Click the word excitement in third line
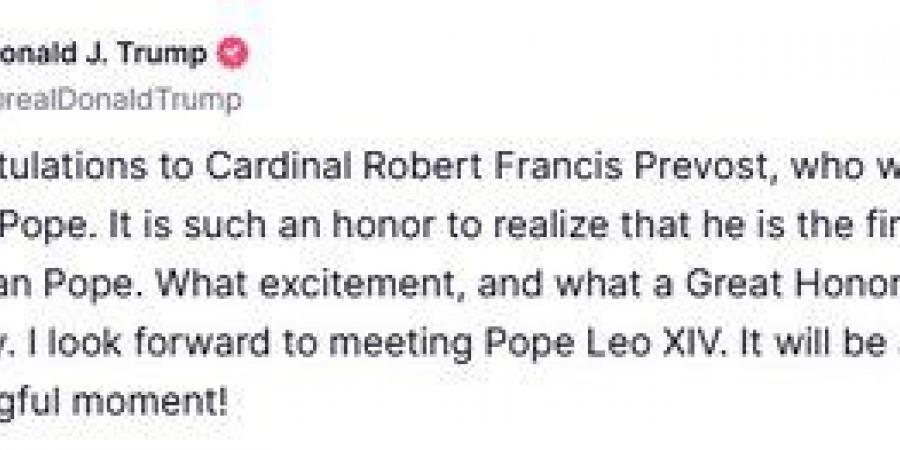 (x=356, y=285)
